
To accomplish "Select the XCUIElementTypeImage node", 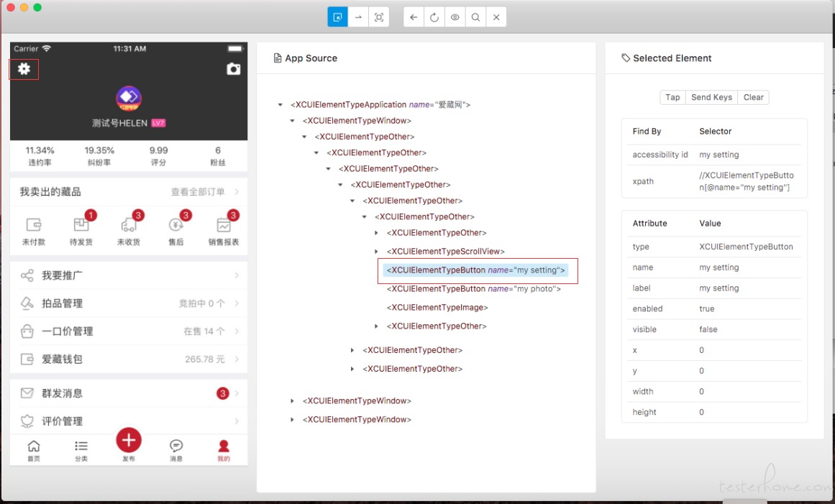I will pos(437,308).
